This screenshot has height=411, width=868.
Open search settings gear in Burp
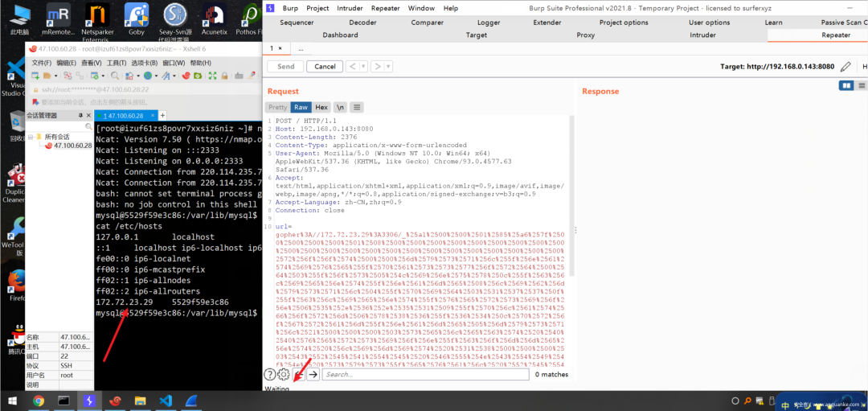click(x=284, y=375)
